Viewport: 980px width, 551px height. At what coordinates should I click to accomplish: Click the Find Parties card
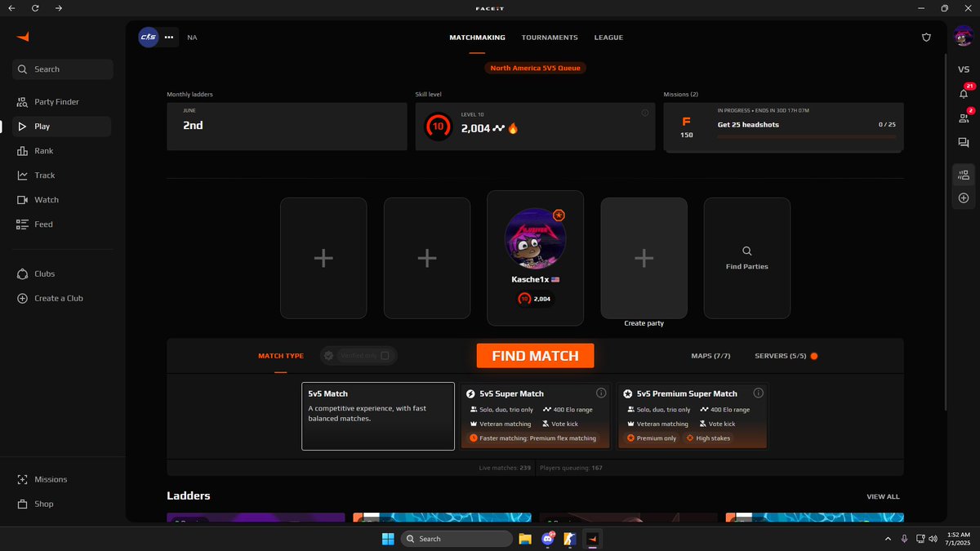coord(746,258)
